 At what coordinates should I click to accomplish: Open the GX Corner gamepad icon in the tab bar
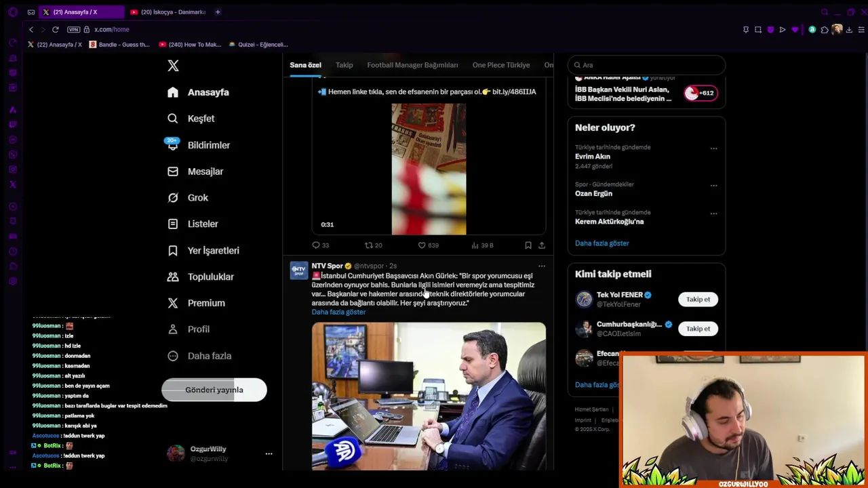31,12
